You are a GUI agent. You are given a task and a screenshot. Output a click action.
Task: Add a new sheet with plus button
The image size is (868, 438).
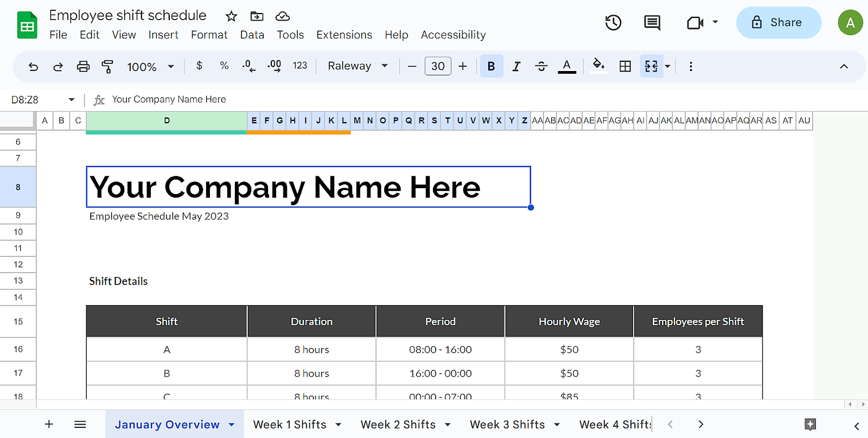49,424
